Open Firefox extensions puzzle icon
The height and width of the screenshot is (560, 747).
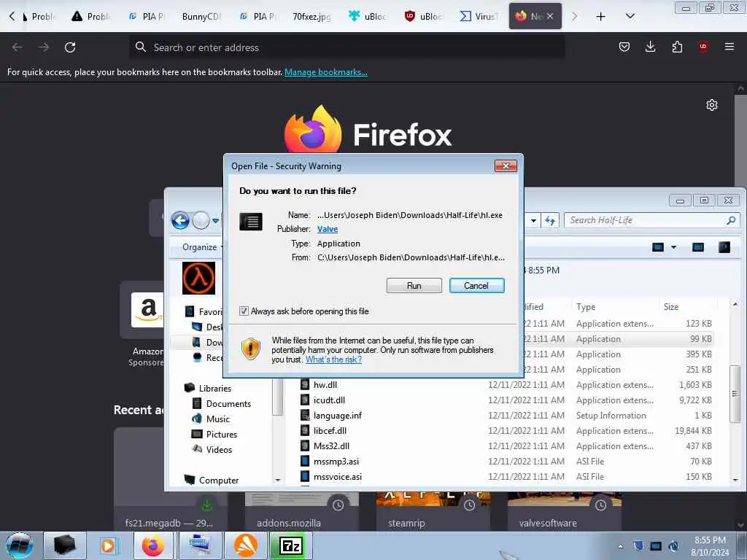coord(677,47)
